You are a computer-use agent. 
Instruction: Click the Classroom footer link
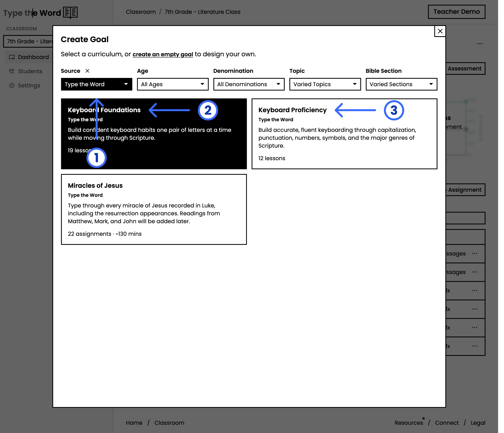[169, 423]
